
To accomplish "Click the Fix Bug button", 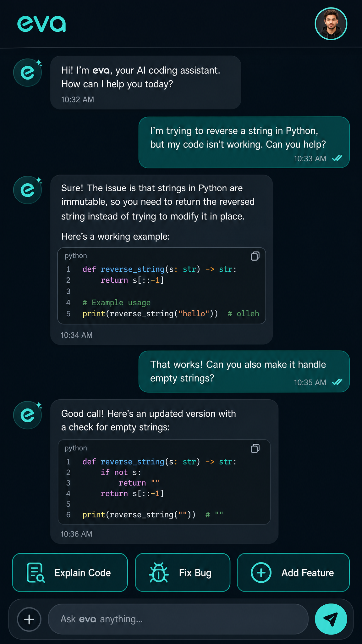I will pos(183,573).
